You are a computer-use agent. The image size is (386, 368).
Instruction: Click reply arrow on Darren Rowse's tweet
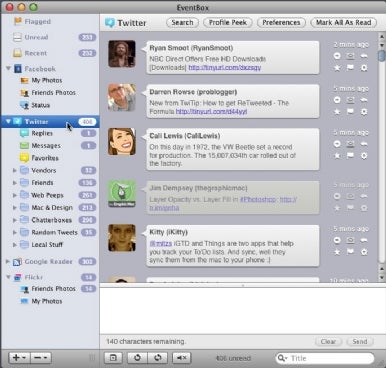click(x=364, y=100)
